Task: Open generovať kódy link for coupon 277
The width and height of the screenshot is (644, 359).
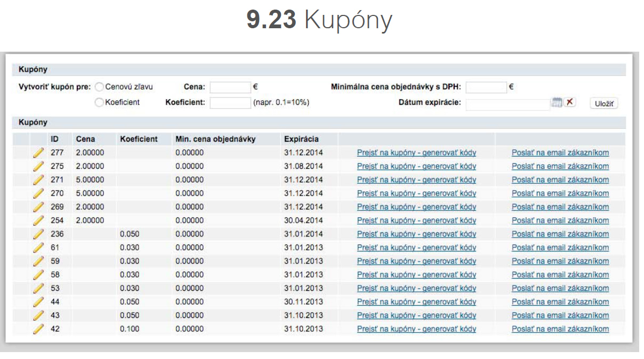Action: click(416, 153)
